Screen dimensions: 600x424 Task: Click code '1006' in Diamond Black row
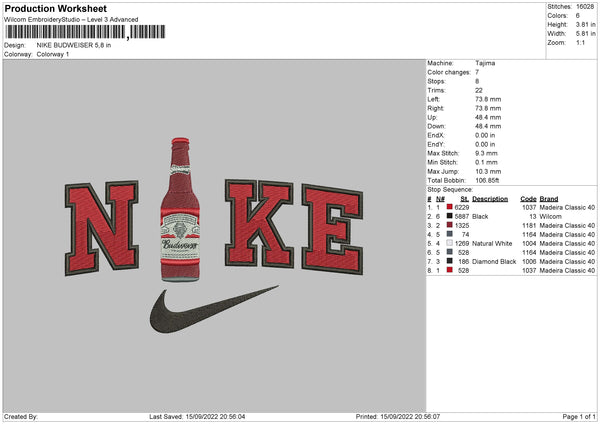click(529, 262)
